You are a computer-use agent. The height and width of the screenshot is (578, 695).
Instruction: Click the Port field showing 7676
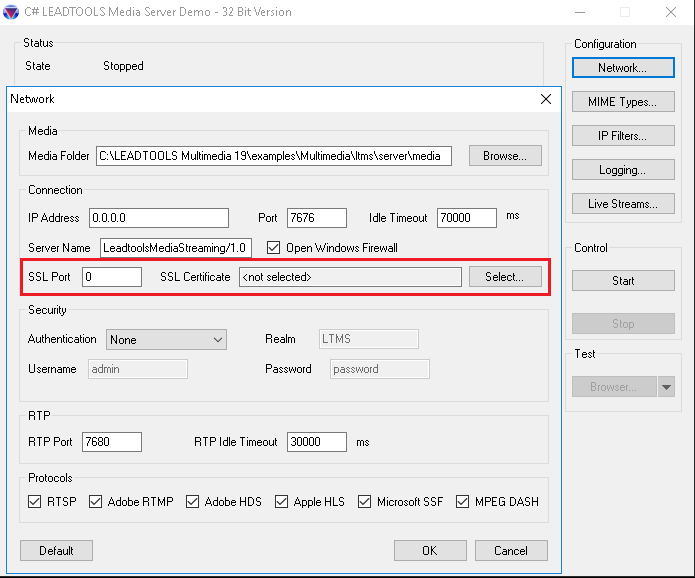(316, 218)
